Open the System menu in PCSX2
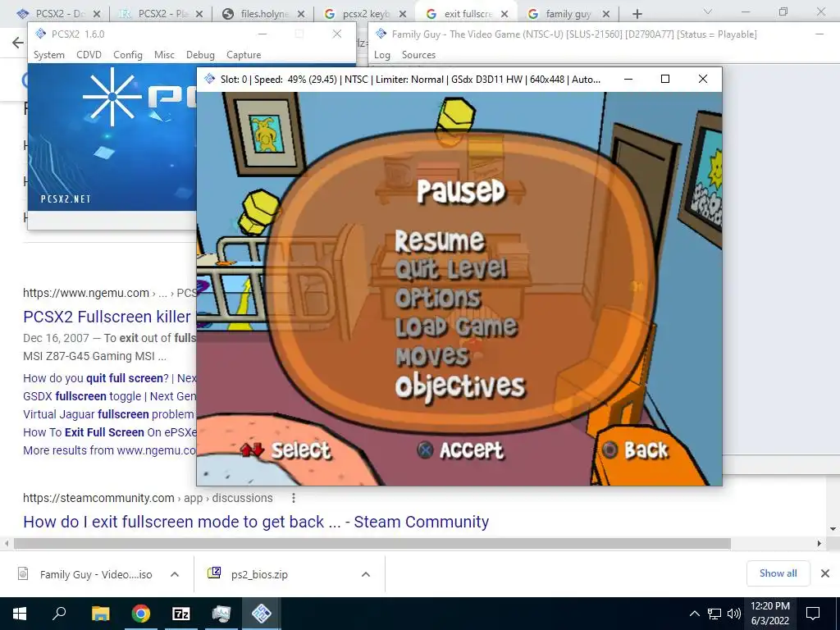 [x=48, y=55]
